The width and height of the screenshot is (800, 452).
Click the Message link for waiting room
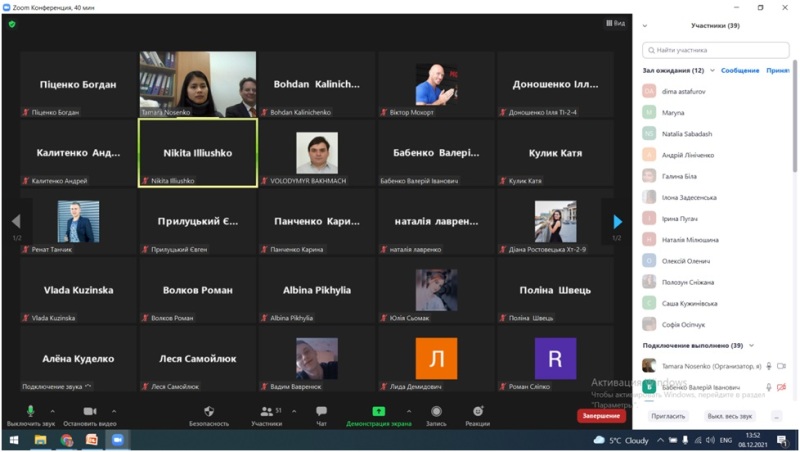740,70
